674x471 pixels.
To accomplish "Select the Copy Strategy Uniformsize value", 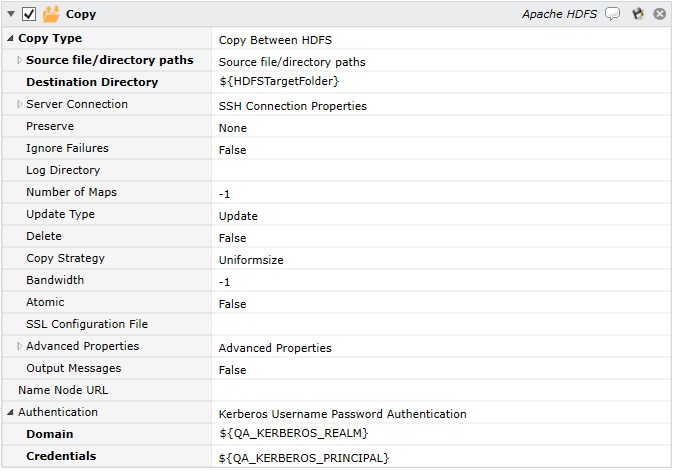I will (440, 260).
